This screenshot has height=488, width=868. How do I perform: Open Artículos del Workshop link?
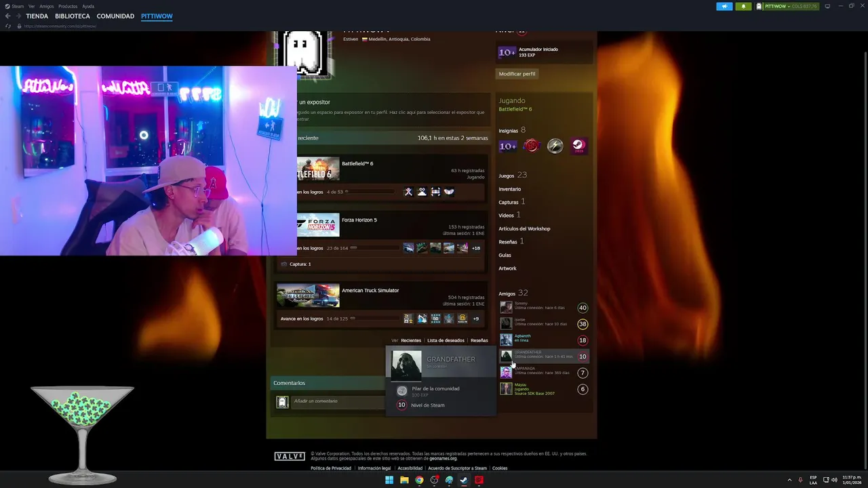524,228
